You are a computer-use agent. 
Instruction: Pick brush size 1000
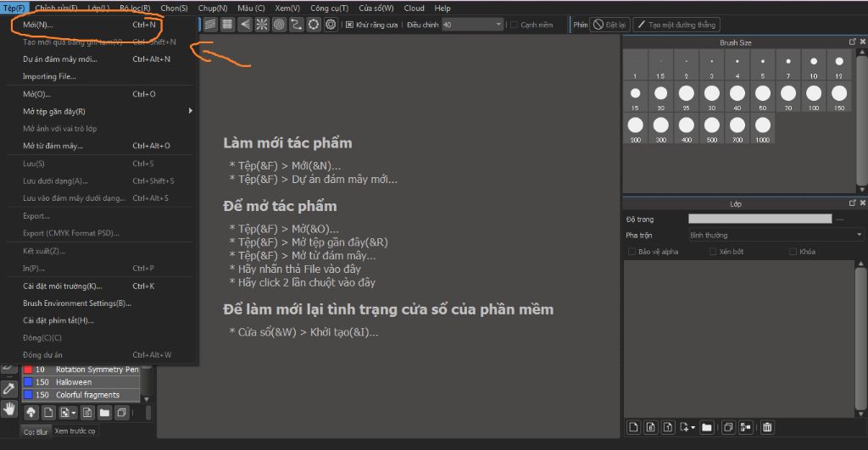click(762, 129)
